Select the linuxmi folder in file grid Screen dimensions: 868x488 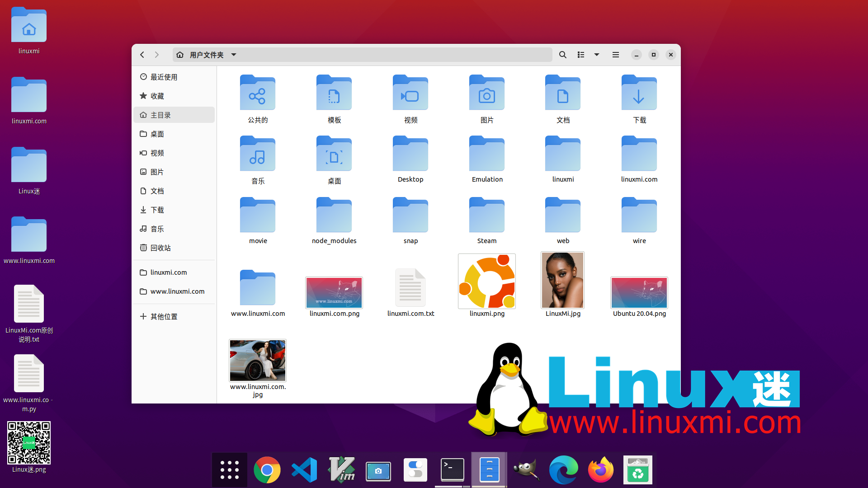coord(563,154)
